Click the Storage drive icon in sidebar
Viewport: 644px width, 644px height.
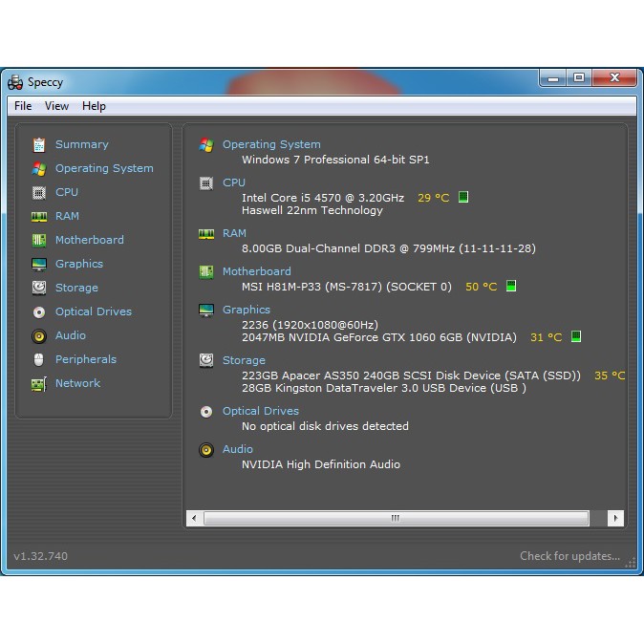click(39, 288)
